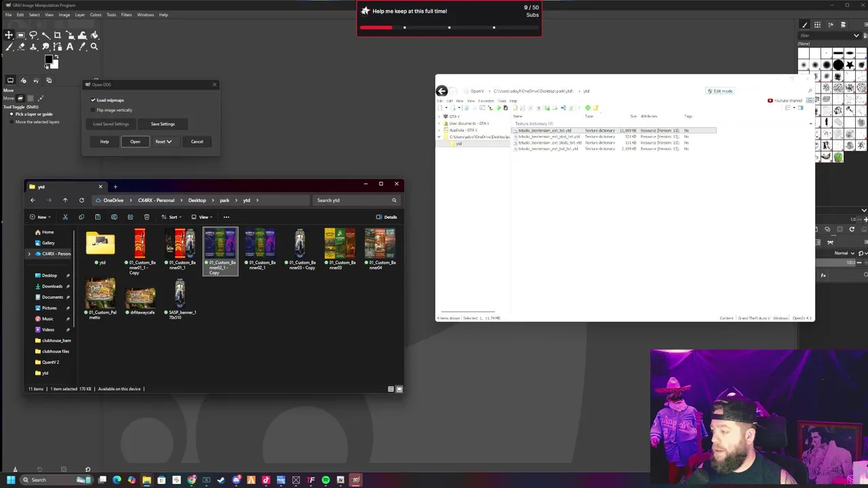Open GIMP brush filter dropdown arrow
868x488 pixels.
click(856, 35)
